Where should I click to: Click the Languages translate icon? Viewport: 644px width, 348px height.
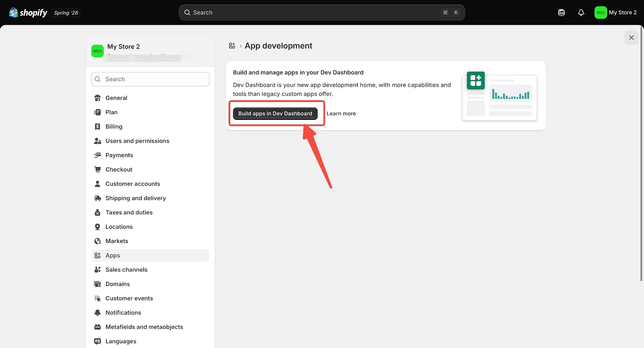[97, 341]
